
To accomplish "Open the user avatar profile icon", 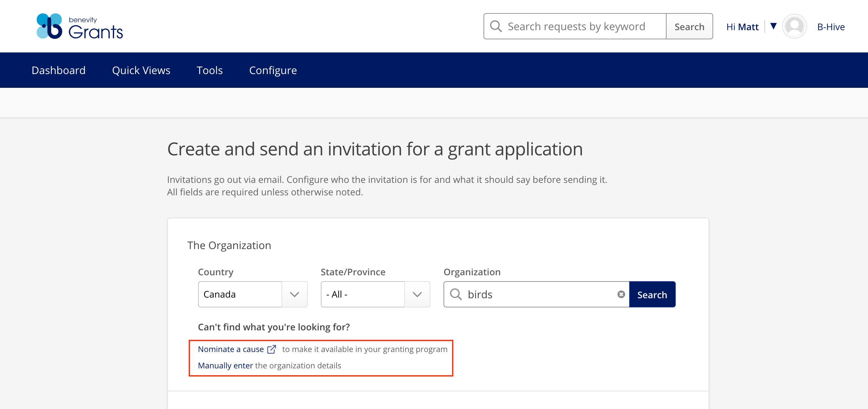I will point(794,26).
